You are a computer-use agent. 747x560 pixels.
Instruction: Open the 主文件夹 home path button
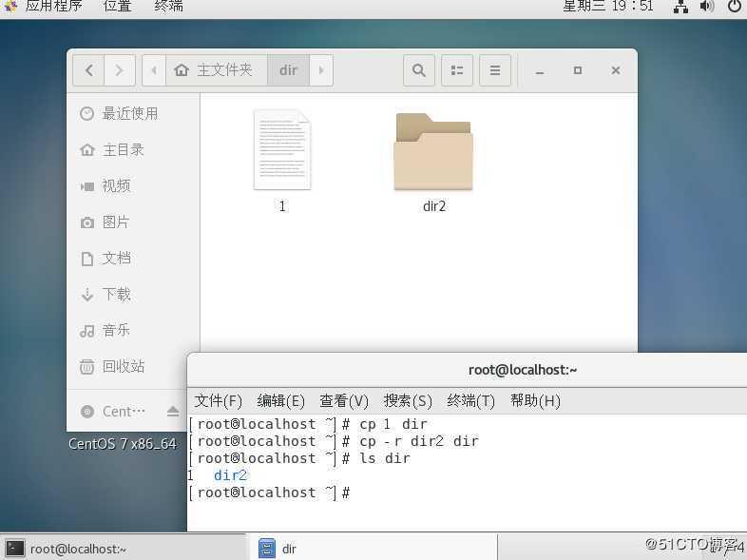(217, 70)
